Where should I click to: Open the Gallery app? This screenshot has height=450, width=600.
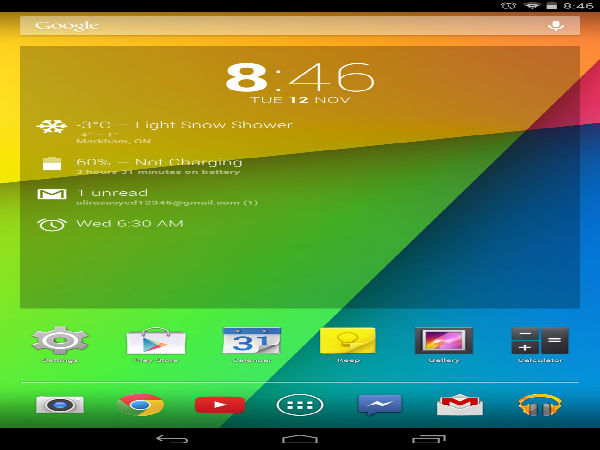click(443, 341)
